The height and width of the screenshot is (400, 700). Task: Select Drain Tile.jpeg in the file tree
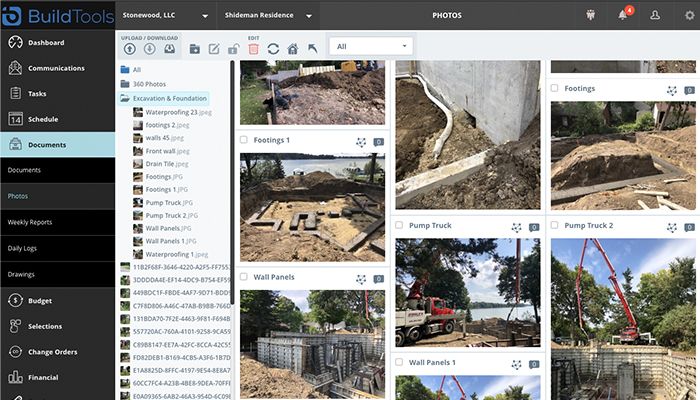click(x=161, y=164)
